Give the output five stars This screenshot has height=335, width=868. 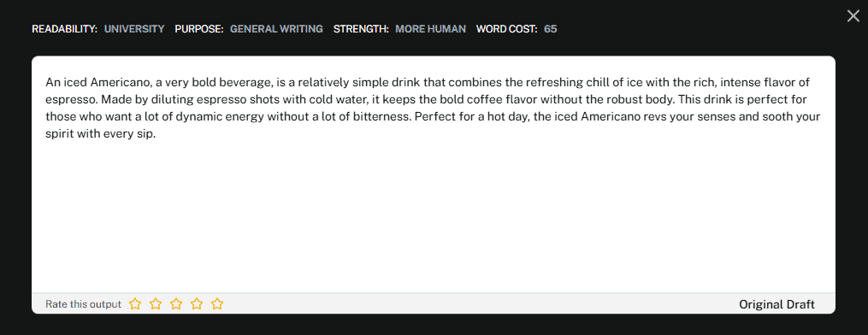pos(217,303)
